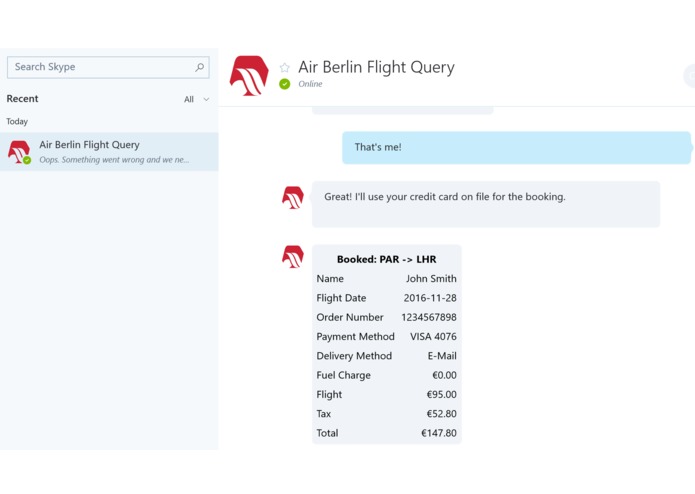Viewport: 695px width, 494px height.
Task: Click the "Oops. Something went wrong" preview
Action: pyautogui.click(x=114, y=159)
